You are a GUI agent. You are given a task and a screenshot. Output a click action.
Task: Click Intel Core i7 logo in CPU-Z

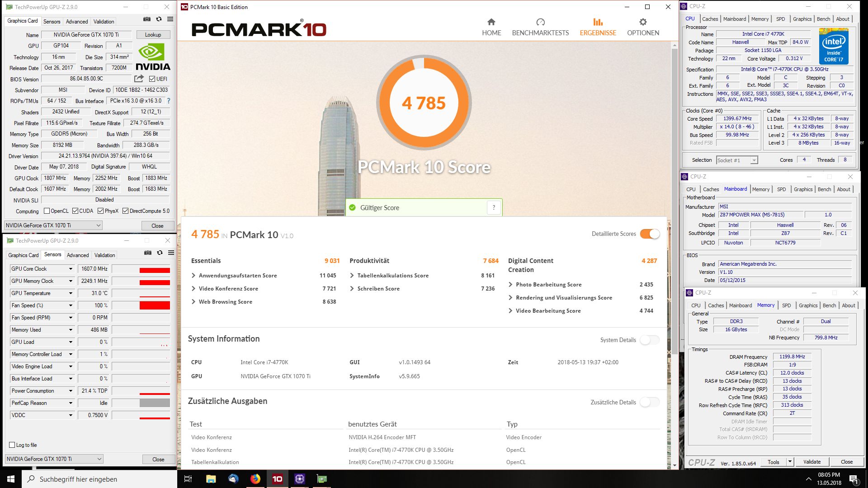pos(834,46)
